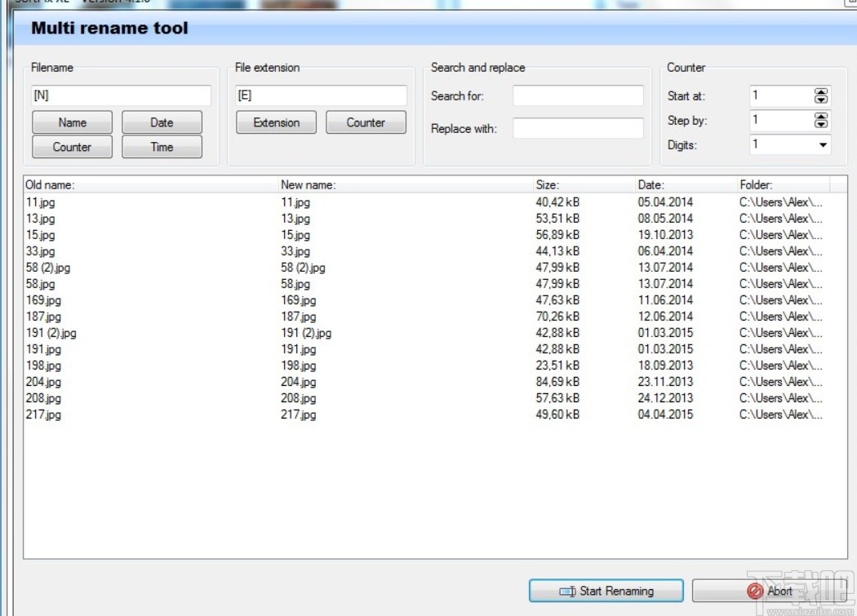Screen dimensions: 857x616
Task: Click the Abort button
Action: pos(770,591)
